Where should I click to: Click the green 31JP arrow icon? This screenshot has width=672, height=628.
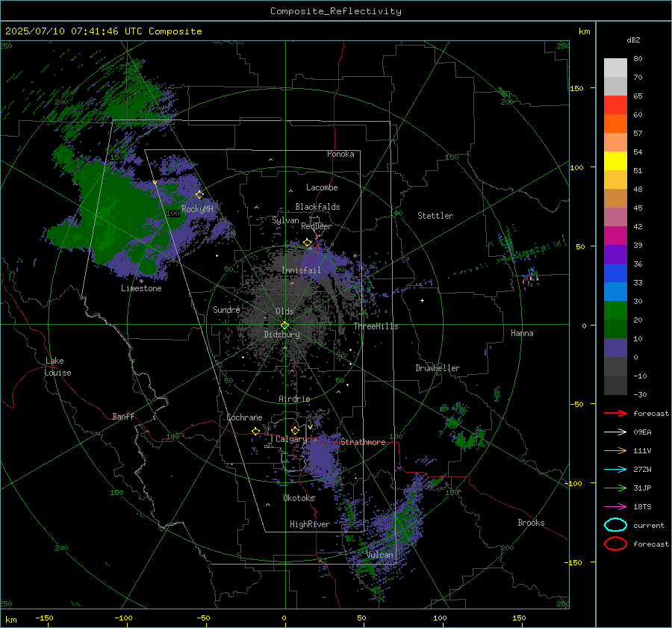point(615,488)
